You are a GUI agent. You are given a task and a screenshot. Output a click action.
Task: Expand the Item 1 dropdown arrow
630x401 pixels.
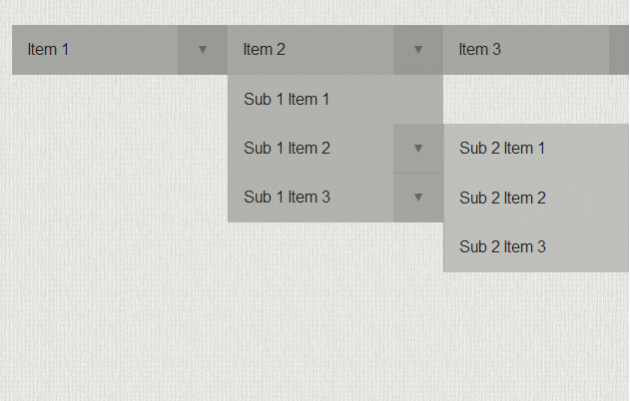[203, 49]
